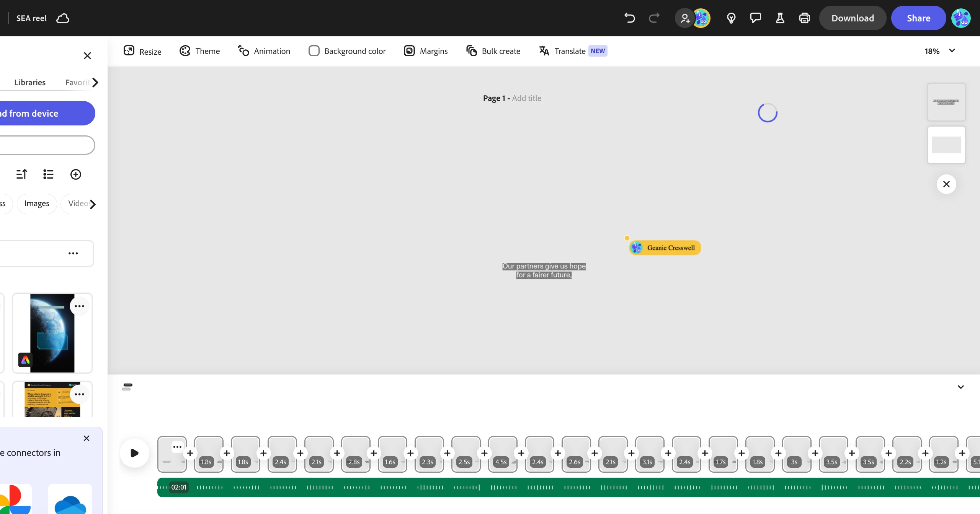
Task: Click the sort order icon in panel
Action: click(x=21, y=174)
